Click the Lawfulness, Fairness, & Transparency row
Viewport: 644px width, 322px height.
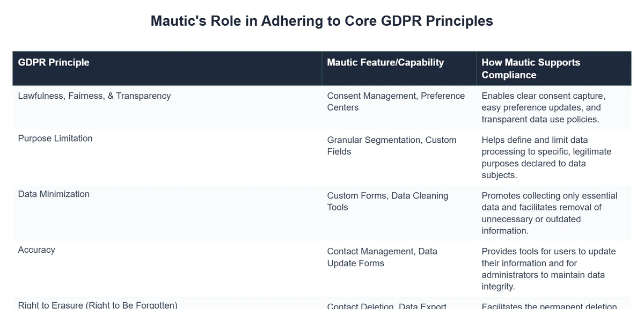tap(94, 96)
